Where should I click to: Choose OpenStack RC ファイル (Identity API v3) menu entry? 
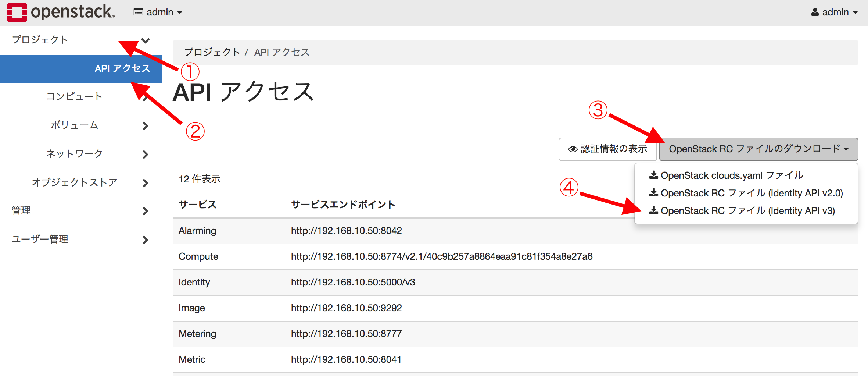point(747,211)
